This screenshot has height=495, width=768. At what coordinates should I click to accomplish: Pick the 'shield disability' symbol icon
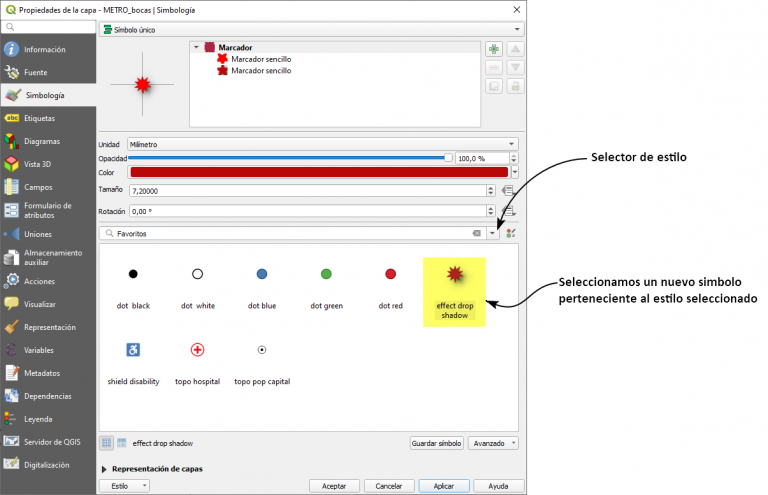[x=133, y=350]
